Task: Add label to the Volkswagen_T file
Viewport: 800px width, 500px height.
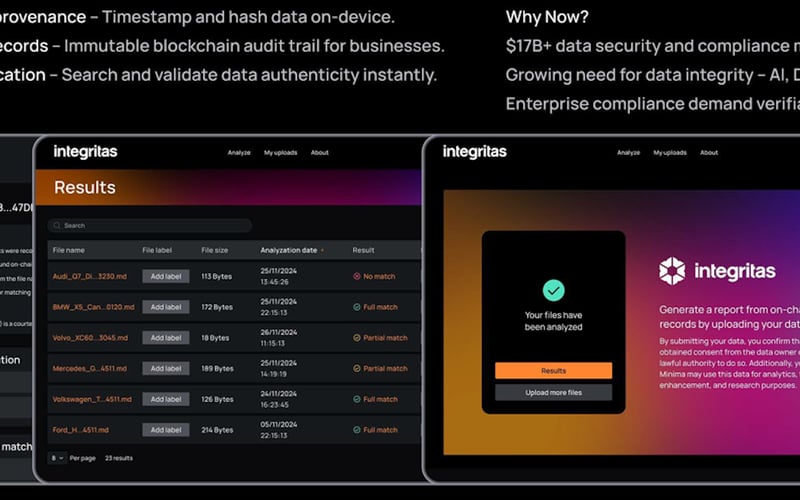Action: 166,399
